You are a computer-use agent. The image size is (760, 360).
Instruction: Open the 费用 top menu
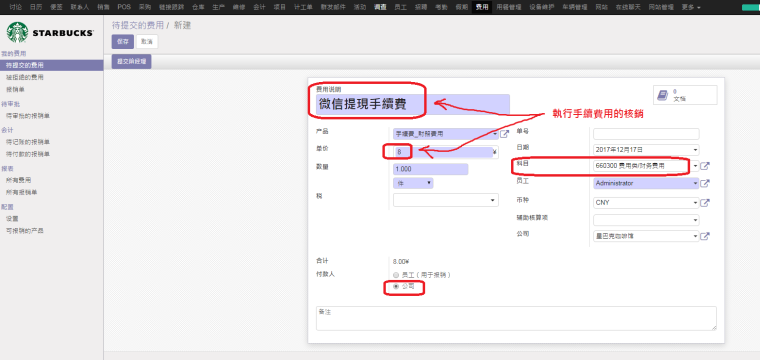click(x=482, y=7)
